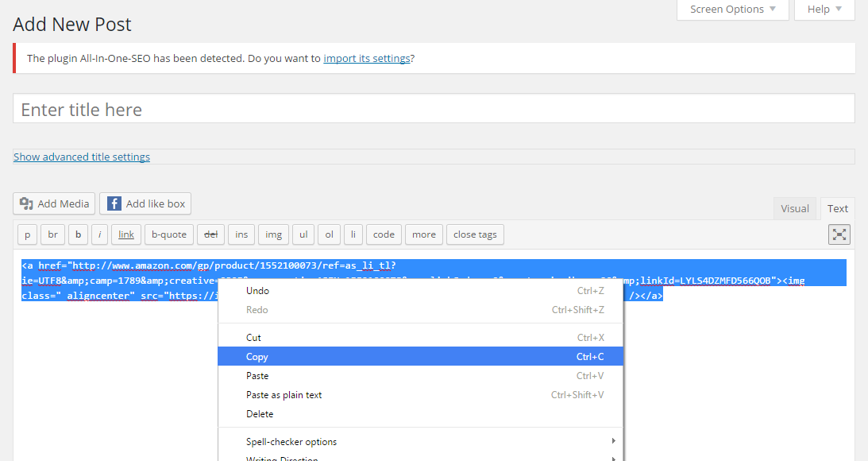Insert code tag with code button
The height and width of the screenshot is (461, 868).
(x=384, y=234)
